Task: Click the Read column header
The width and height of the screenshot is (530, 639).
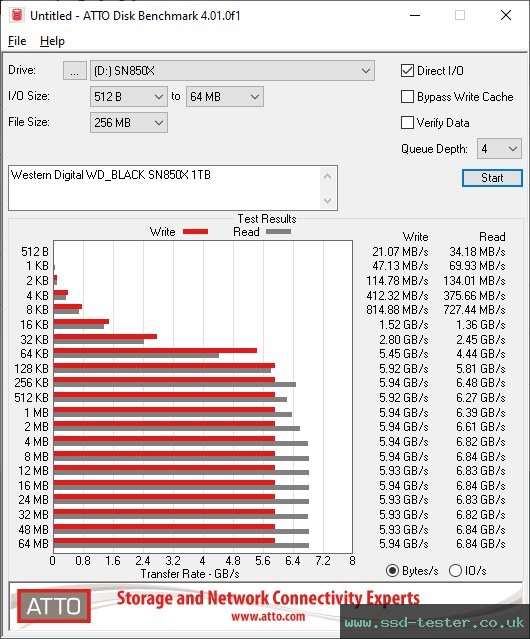Action: [492, 237]
